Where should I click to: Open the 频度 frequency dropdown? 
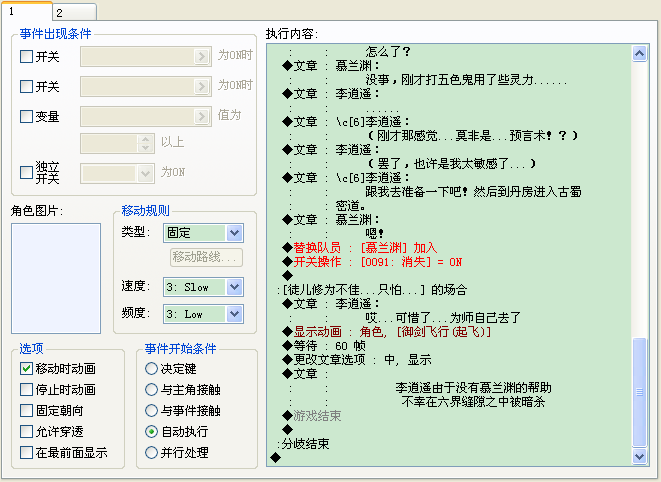pyautogui.click(x=234, y=314)
